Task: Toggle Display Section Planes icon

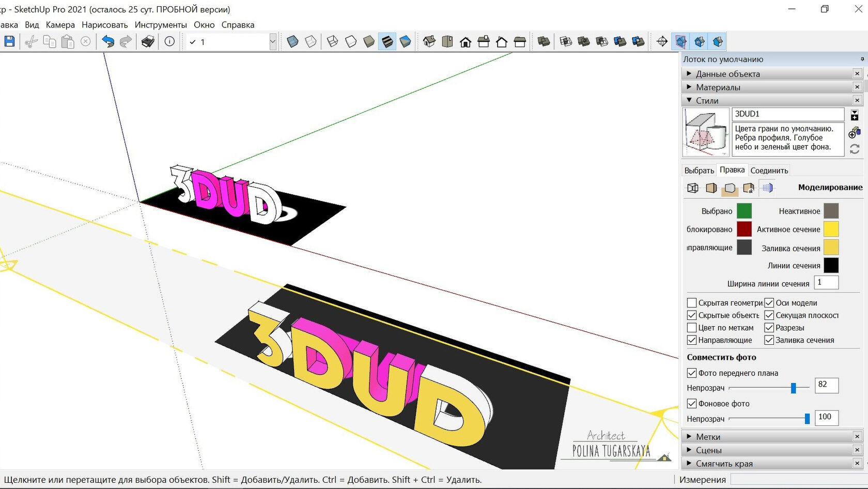Action: 681,41
